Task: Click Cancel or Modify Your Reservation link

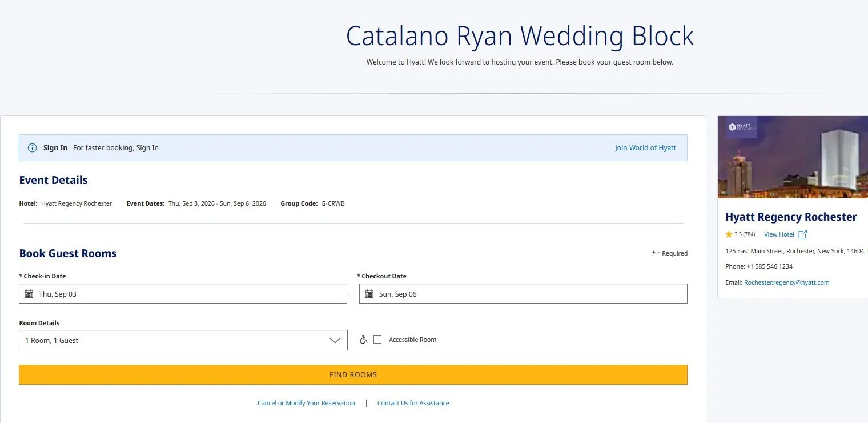Action: click(x=306, y=403)
